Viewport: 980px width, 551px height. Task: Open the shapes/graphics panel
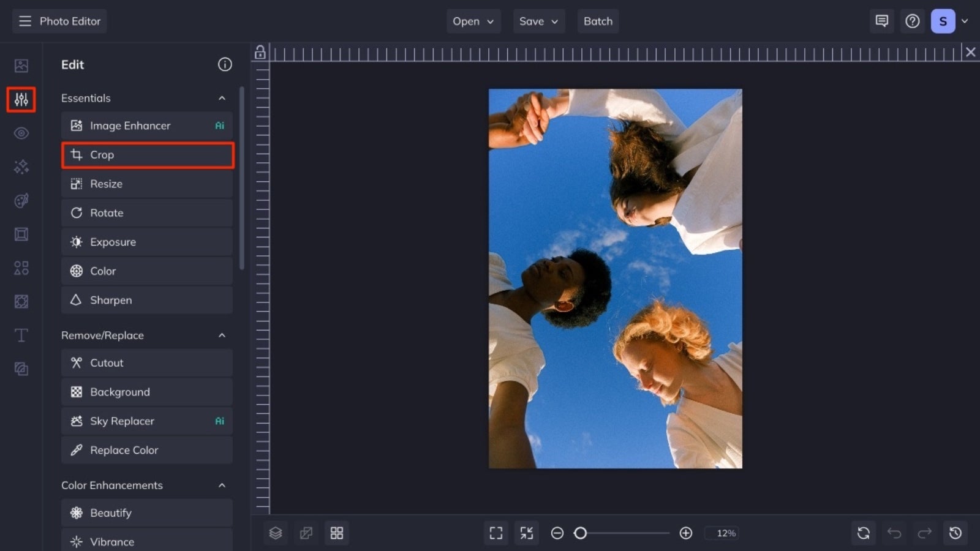tap(21, 268)
